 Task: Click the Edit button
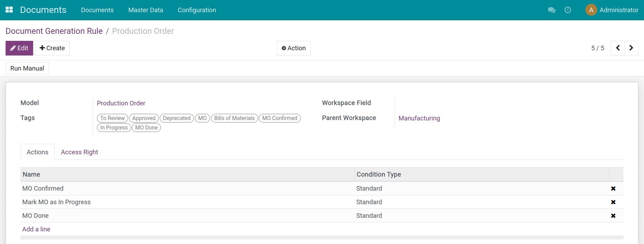coord(19,48)
